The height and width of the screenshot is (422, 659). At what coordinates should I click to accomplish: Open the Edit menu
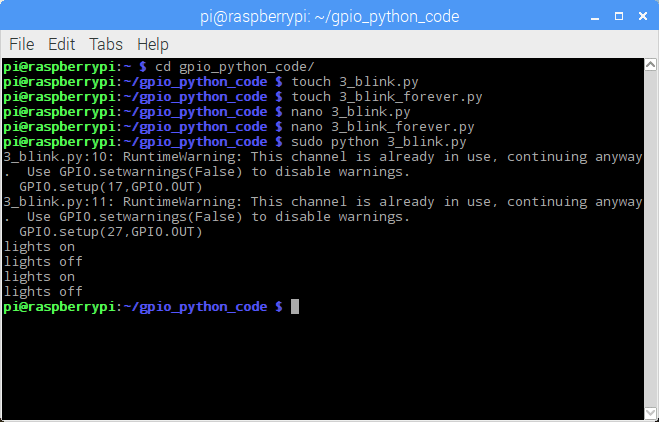61,44
